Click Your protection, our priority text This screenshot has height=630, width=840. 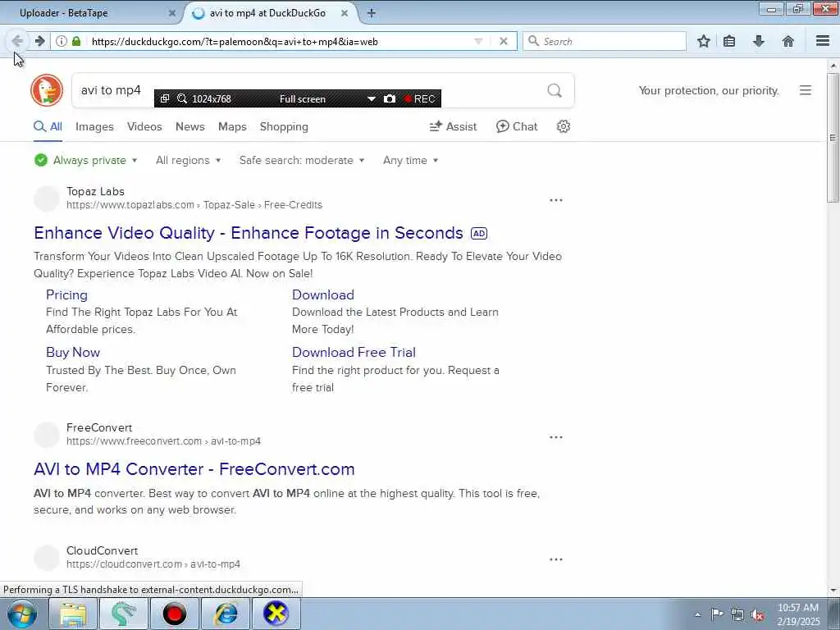pyautogui.click(x=709, y=90)
